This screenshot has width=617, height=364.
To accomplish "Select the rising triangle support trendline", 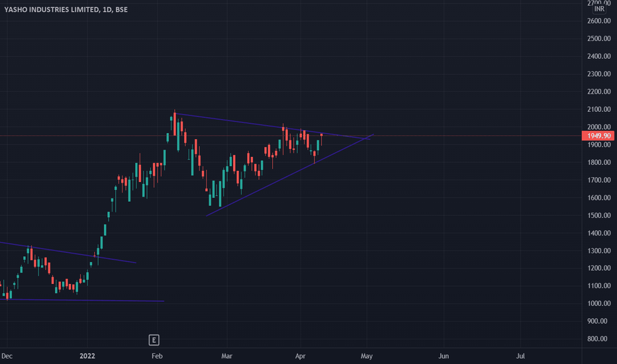I will tap(289, 175).
